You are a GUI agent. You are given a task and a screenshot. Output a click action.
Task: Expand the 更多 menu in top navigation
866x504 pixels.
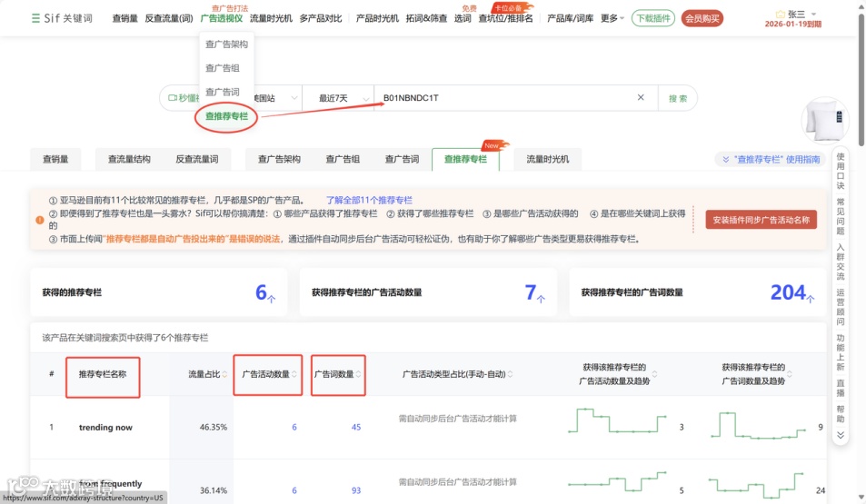pos(612,18)
